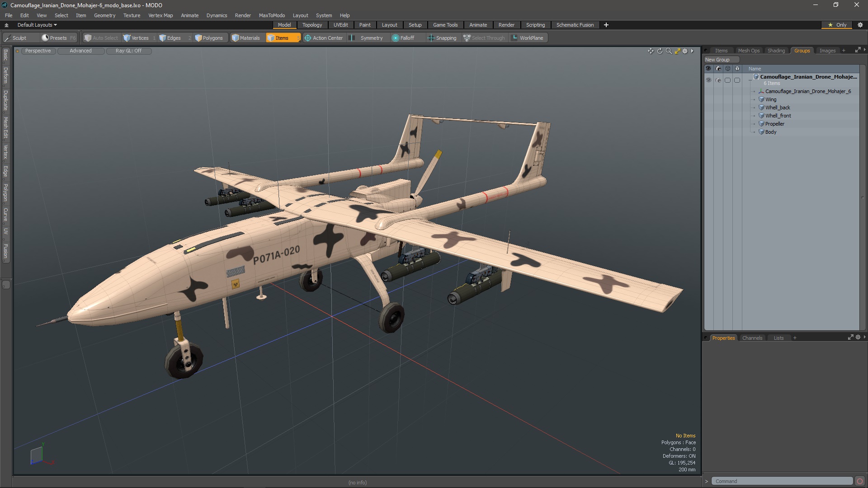Select the Body mesh item
Screen dimensions: 868x488
tap(770, 132)
